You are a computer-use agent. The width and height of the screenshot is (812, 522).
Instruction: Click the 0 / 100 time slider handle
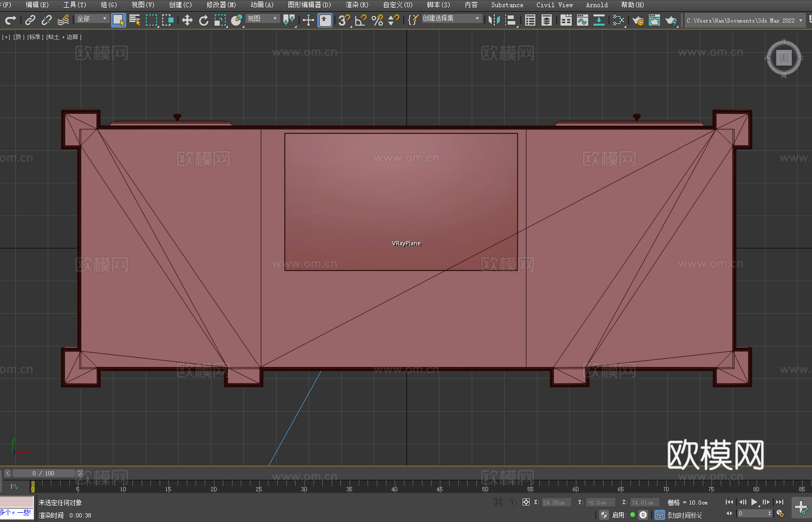tap(44, 473)
